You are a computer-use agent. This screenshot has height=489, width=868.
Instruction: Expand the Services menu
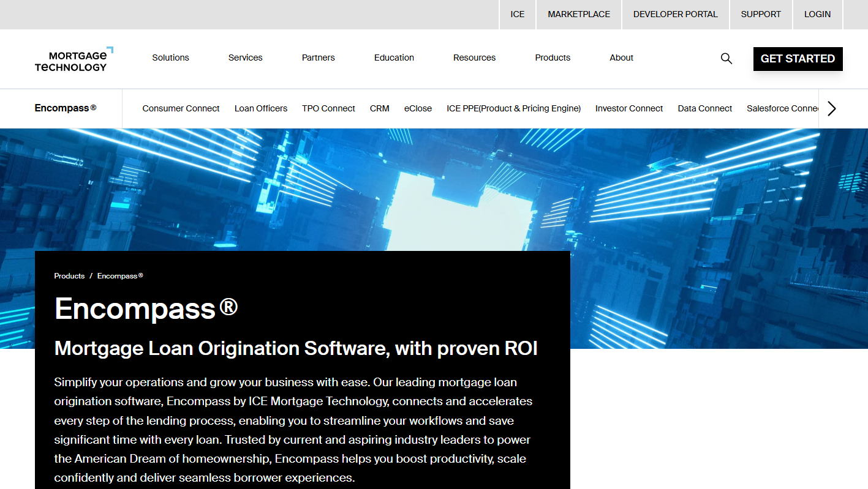[245, 58]
